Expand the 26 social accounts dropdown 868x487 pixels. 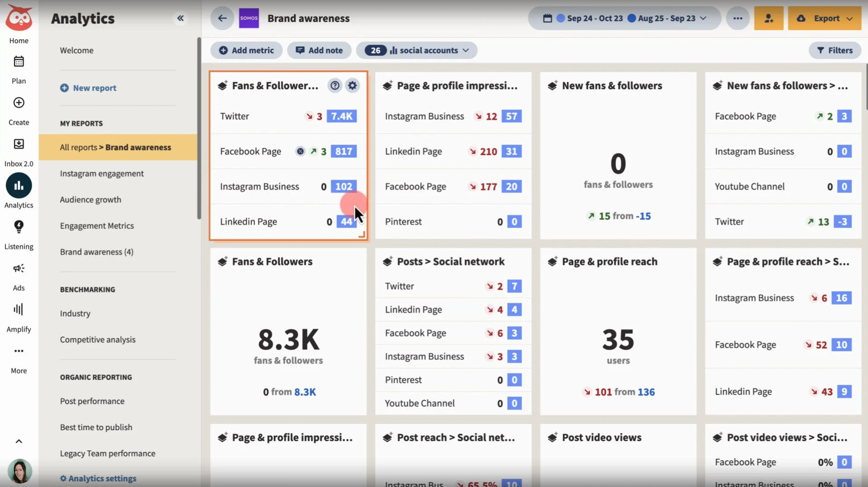click(x=417, y=50)
